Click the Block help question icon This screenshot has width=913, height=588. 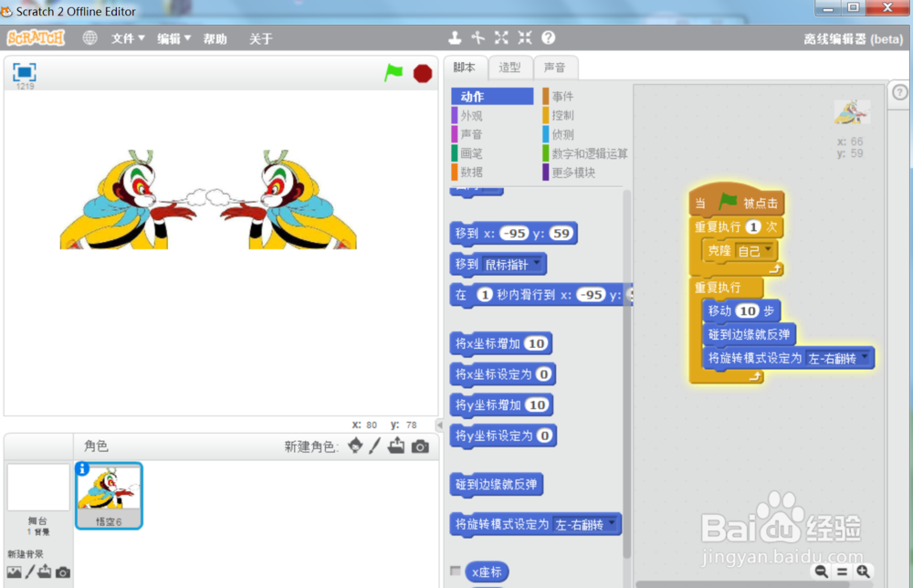tap(548, 38)
